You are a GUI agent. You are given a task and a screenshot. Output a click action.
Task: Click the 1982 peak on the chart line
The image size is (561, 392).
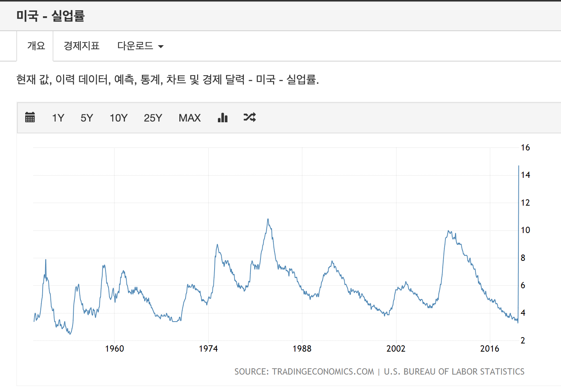click(x=268, y=220)
